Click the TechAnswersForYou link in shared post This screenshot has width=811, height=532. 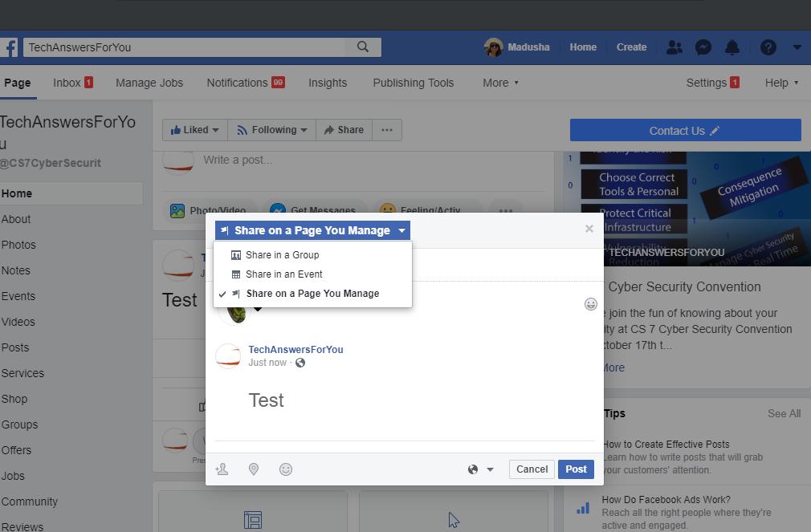tap(295, 350)
